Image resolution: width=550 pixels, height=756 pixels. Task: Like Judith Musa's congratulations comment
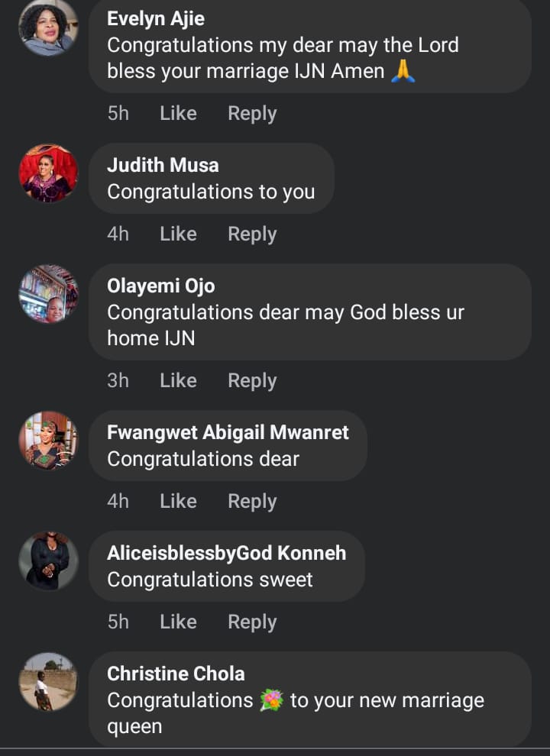click(178, 234)
